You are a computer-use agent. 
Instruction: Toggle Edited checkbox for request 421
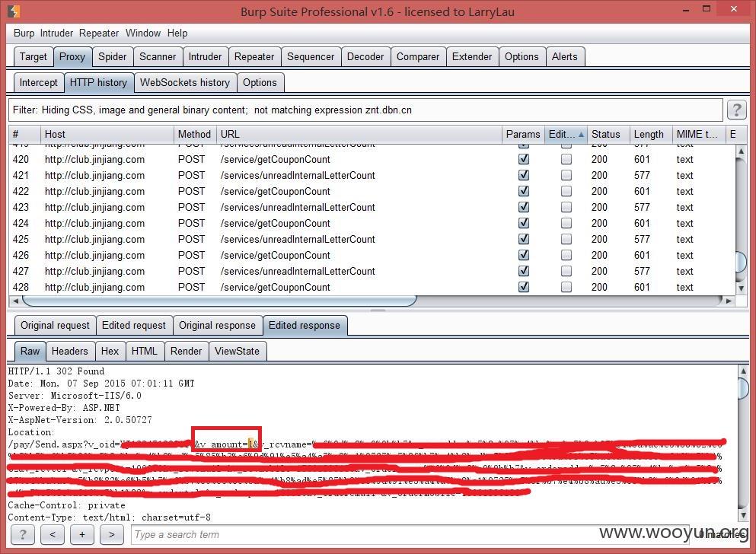pyautogui.click(x=566, y=175)
